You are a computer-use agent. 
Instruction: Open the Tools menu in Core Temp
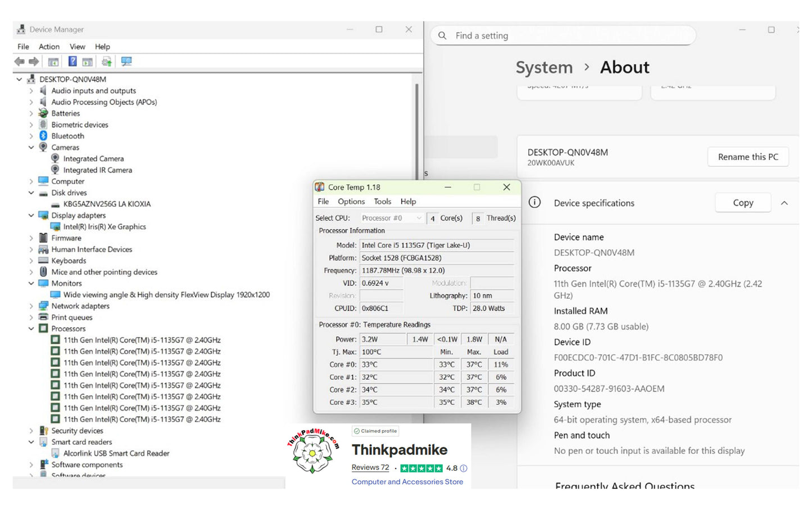click(382, 202)
